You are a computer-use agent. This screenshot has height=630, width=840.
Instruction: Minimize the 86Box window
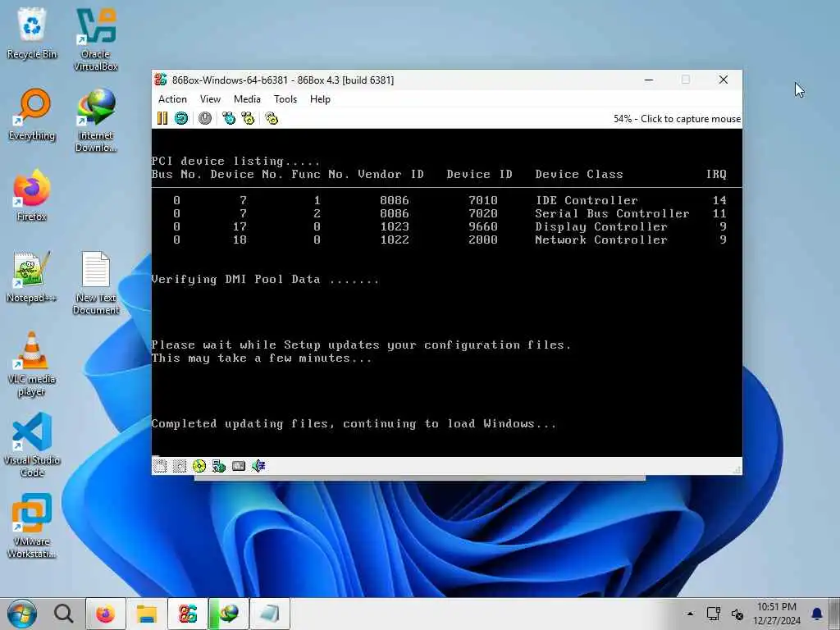tap(649, 80)
